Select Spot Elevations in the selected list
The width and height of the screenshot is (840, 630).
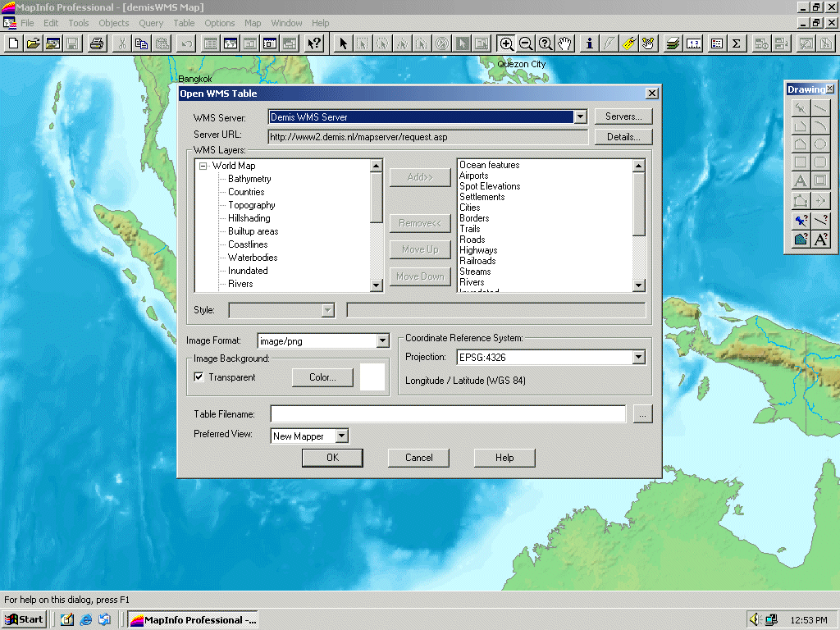pyautogui.click(x=491, y=186)
